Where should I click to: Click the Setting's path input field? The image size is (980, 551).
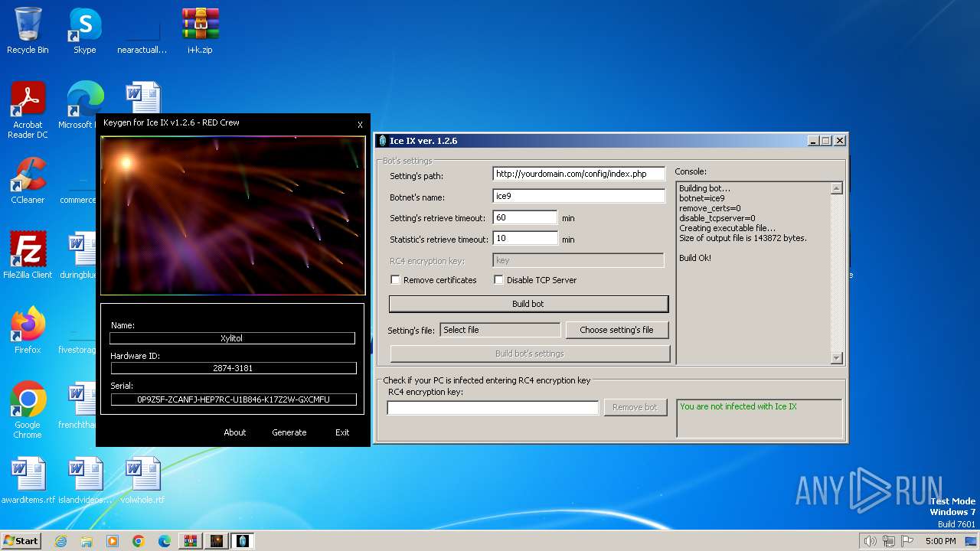(579, 174)
